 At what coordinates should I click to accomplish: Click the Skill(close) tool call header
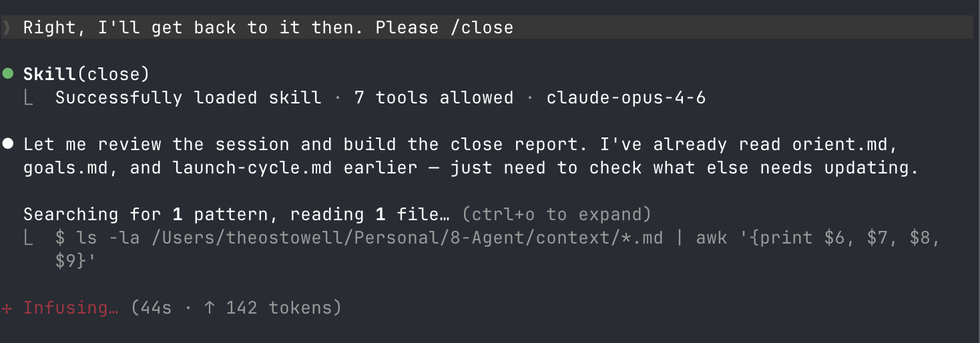[86, 73]
